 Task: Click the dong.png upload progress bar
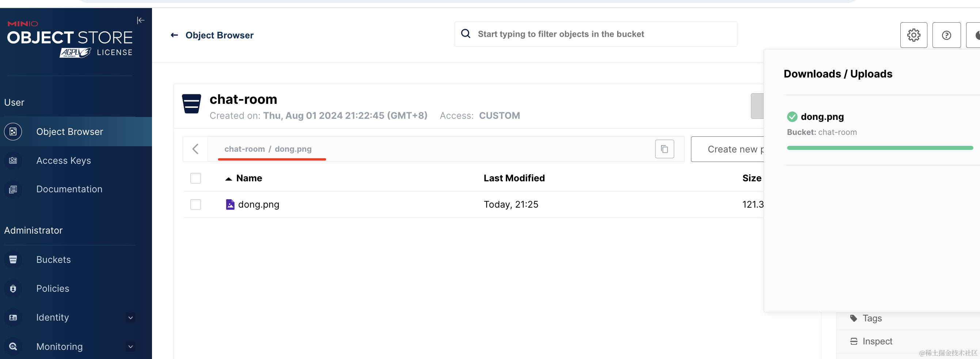(x=879, y=148)
